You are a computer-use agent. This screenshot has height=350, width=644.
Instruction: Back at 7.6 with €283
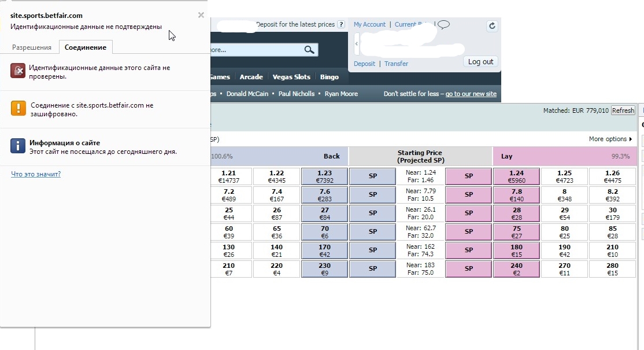pyautogui.click(x=324, y=195)
